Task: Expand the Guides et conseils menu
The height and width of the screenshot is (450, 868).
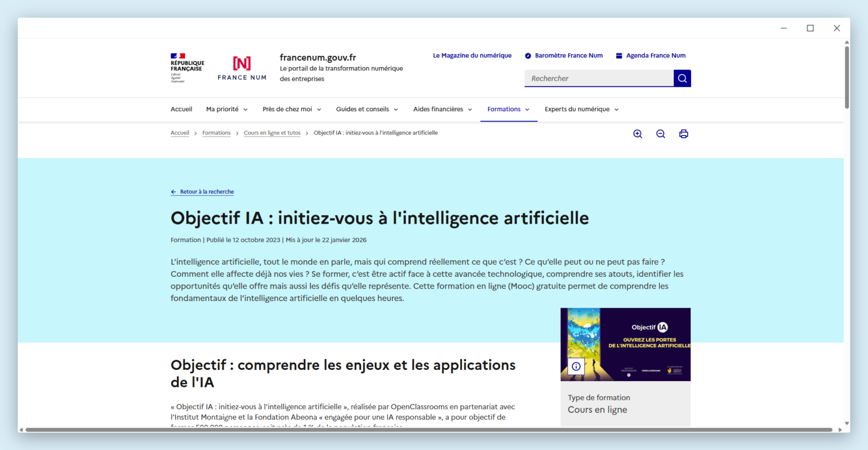Action: point(367,110)
